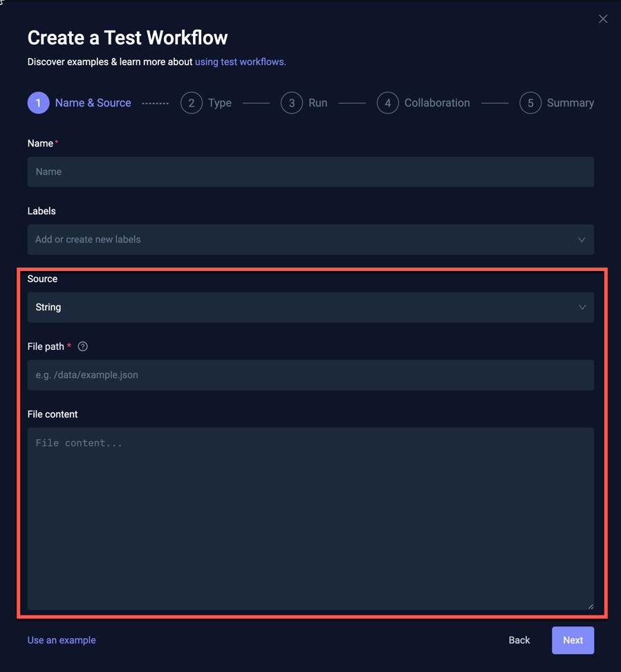621x672 pixels.
Task: Click Use an example
Action: tap(61, 640)
